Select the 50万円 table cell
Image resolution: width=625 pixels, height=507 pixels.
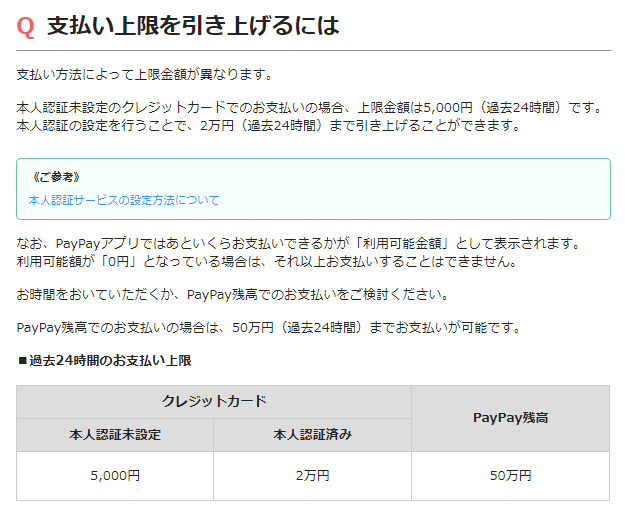[511, 476]
